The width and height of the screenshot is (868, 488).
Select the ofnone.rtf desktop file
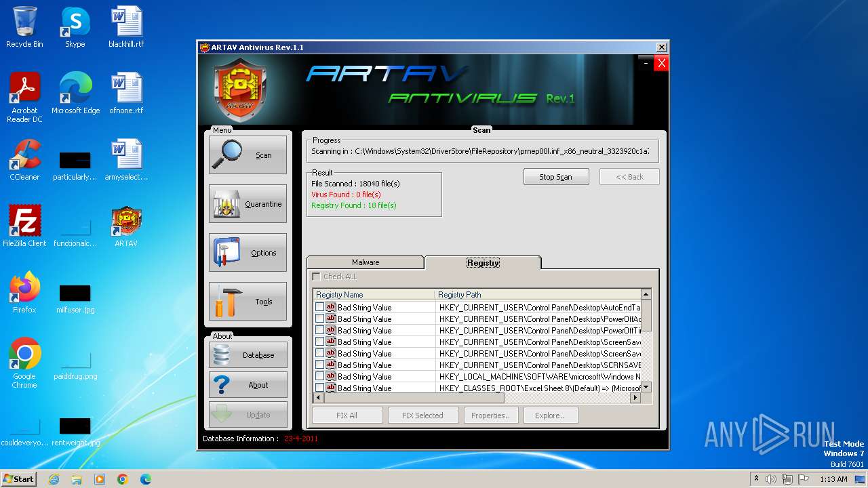[126, 94]
